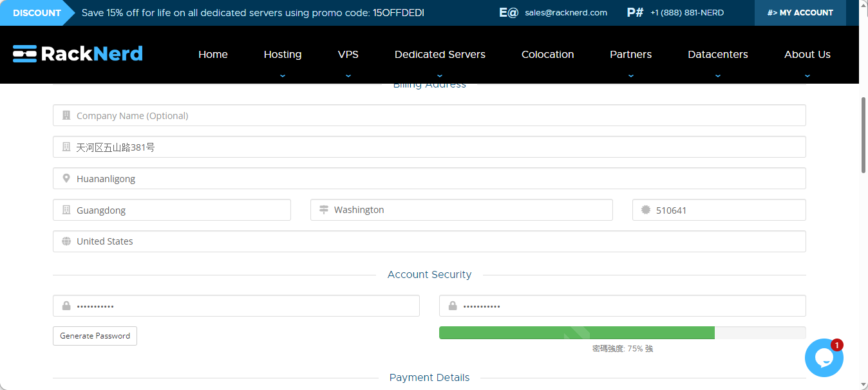The height and width of the screenshot is (390, 868).
Task: Open the live chat bubble
Action: (824, 358)
